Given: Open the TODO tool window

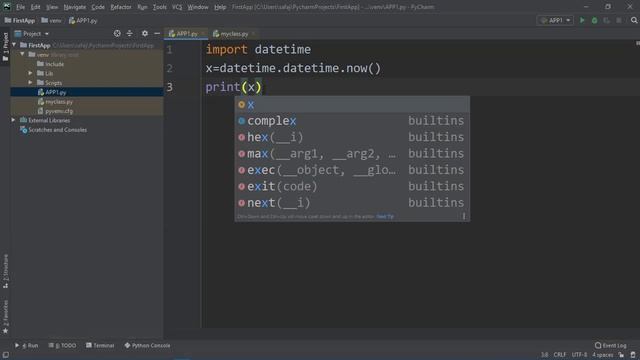Looking at the screenshot, I should [x=62, y=345].
